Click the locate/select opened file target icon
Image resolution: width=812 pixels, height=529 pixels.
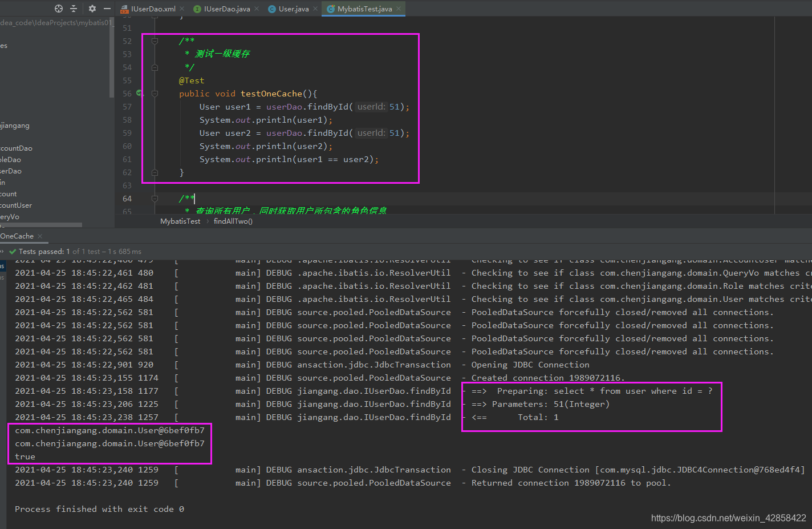(58, 9)
